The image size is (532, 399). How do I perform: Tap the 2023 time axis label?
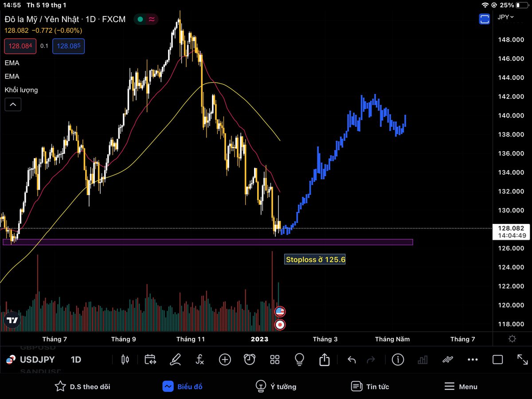[x=259, y=339]
